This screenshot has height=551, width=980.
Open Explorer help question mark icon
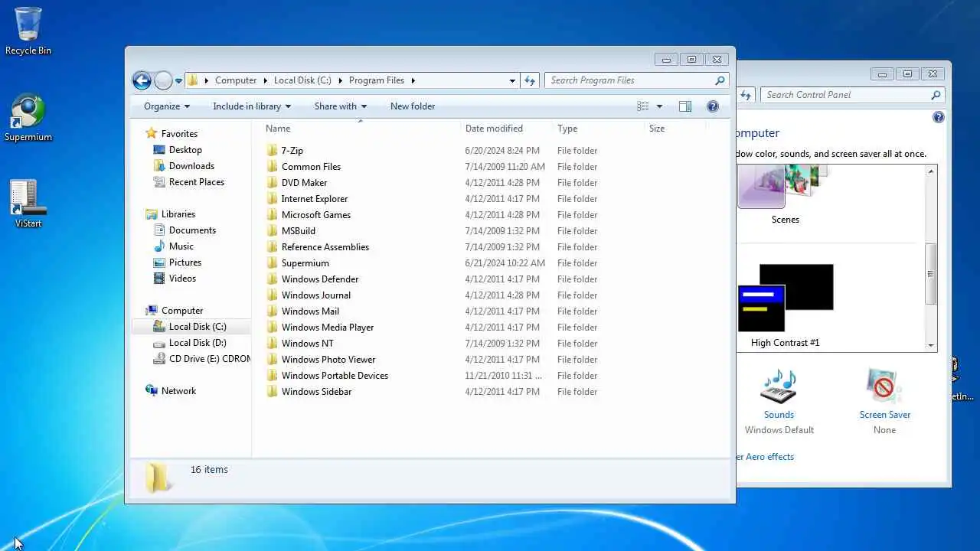click(x=713, y=106)
